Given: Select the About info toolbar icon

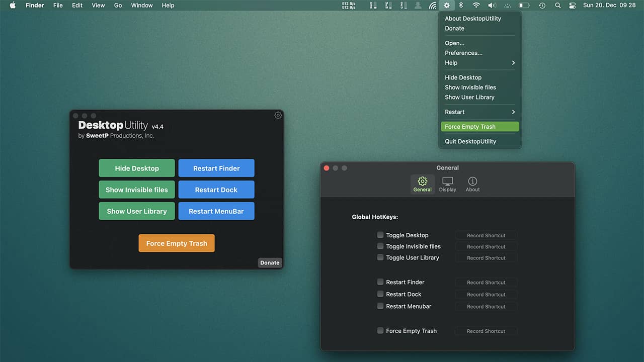Looking at the screenshot, I should tap(472, 185).
